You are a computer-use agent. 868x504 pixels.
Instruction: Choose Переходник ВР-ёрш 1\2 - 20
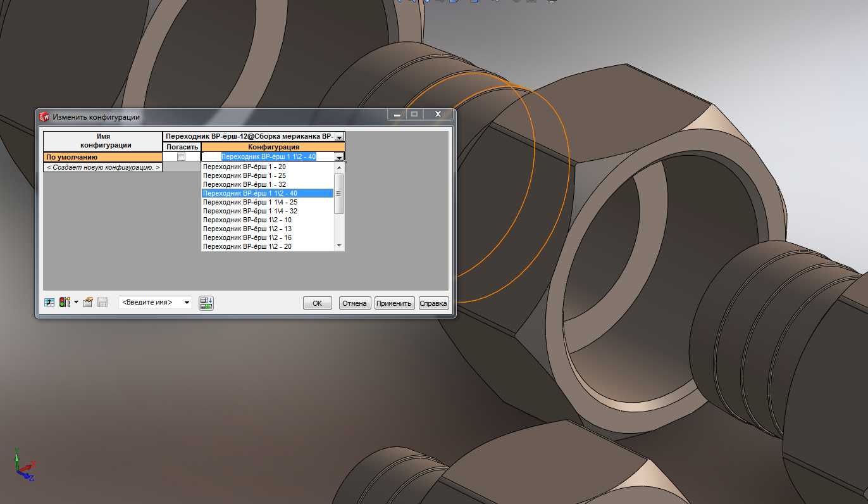(268, 246)
